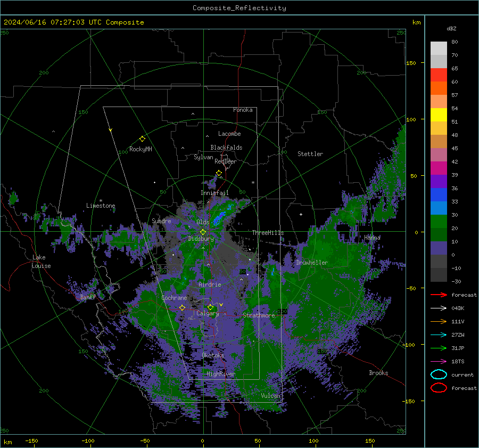
Task: Click the Olds city label
Action: pyautogui.click(x=203, y=222)
